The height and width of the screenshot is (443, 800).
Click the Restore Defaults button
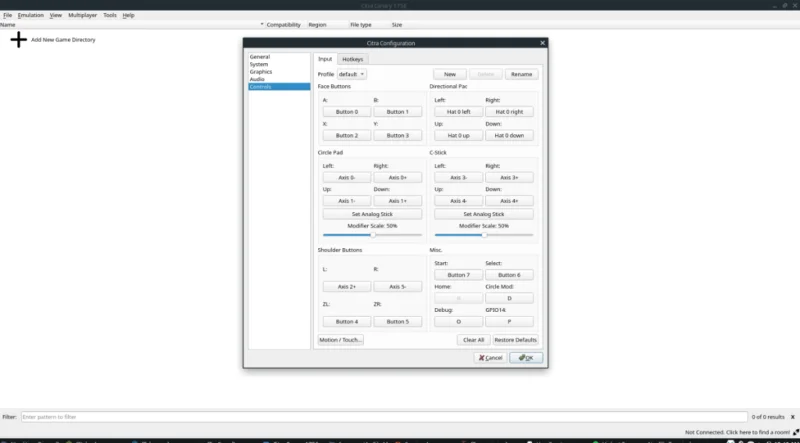(515, 340)
